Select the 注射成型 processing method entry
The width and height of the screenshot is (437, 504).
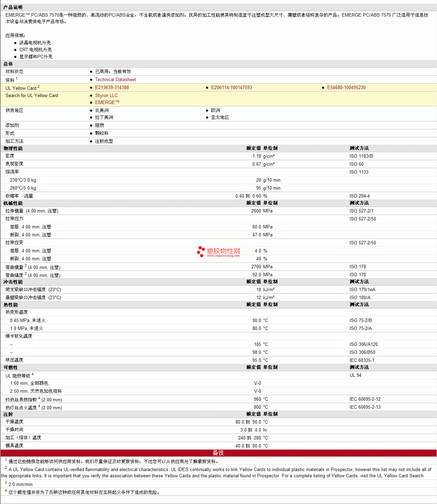pos(104,141)
